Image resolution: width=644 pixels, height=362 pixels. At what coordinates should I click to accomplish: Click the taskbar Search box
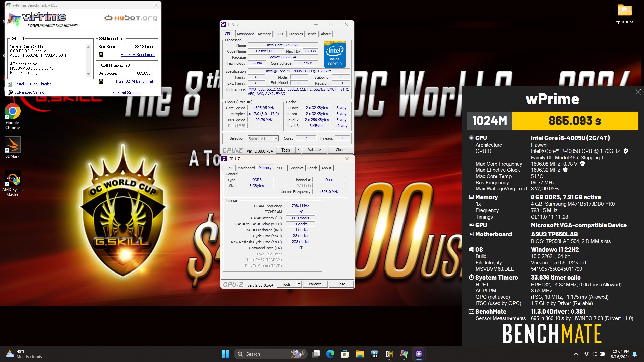point(270,354)
